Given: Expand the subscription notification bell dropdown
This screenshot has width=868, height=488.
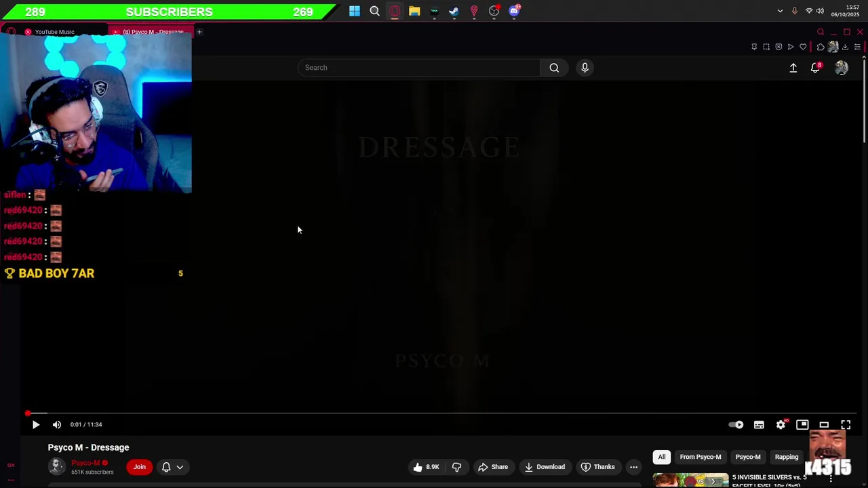Looking at the screenshot, I should coord(172,467).
